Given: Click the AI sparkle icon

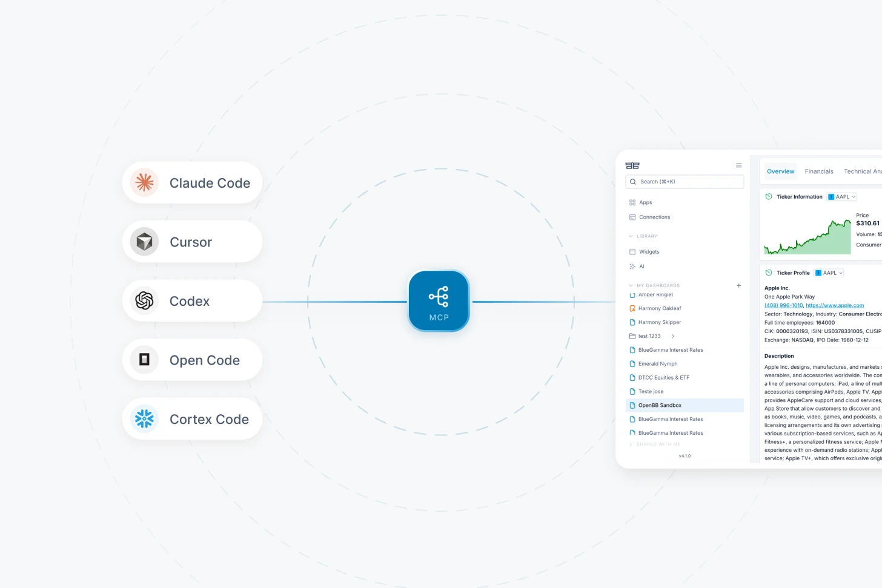Looking at the screenshot, I should (x=632, y=266).
